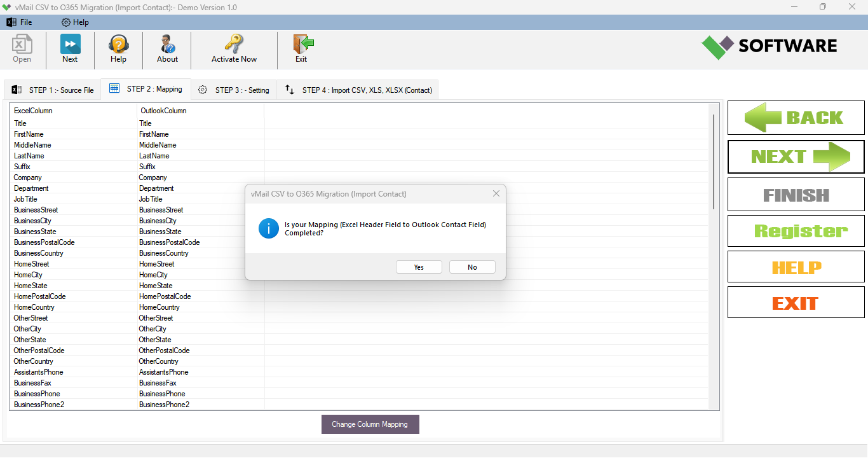Click BusinessFax in the OutlookColumn
868x458 pixels.
pos(158,383)
